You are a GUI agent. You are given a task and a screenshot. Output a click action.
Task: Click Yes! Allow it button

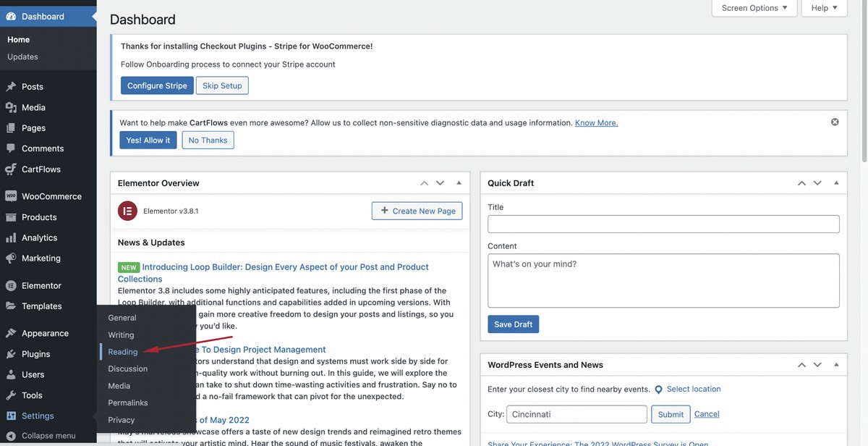pos(148,140)
